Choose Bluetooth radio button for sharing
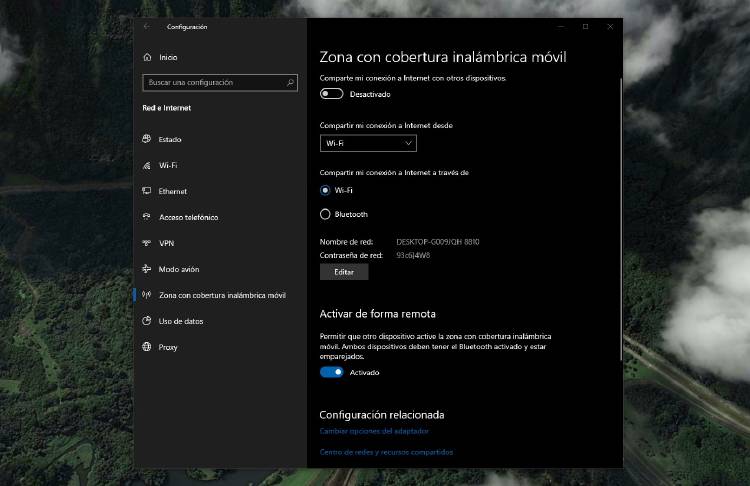750x486 pixels. [x=325, y=214]
